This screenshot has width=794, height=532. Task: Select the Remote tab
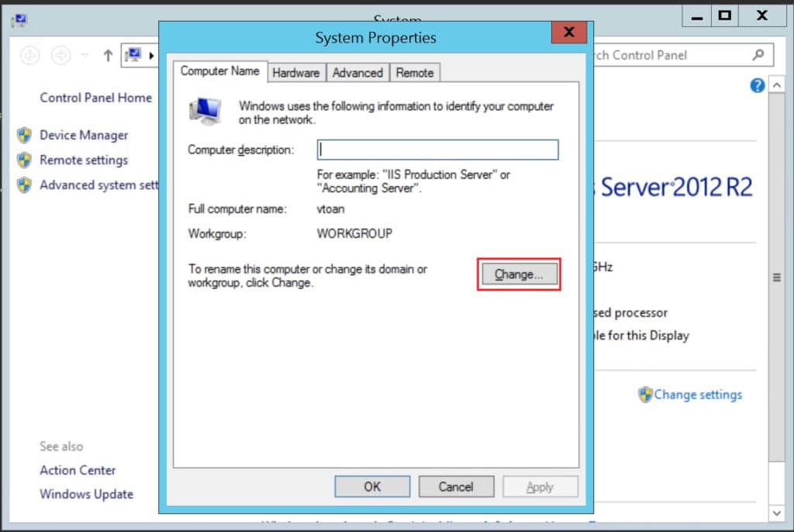[415, 72]
